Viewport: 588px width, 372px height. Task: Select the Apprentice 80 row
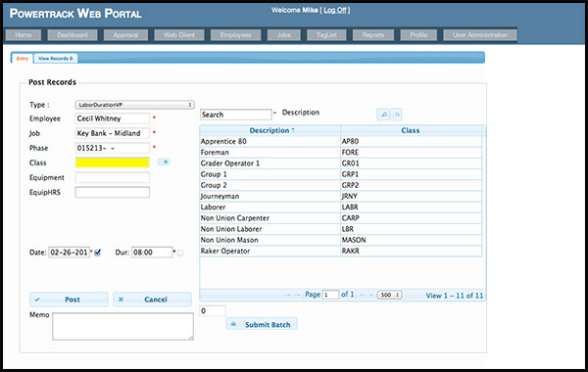341,141
